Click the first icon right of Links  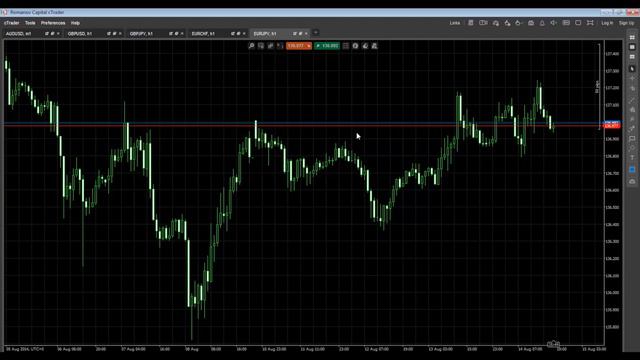coord(471,23)
